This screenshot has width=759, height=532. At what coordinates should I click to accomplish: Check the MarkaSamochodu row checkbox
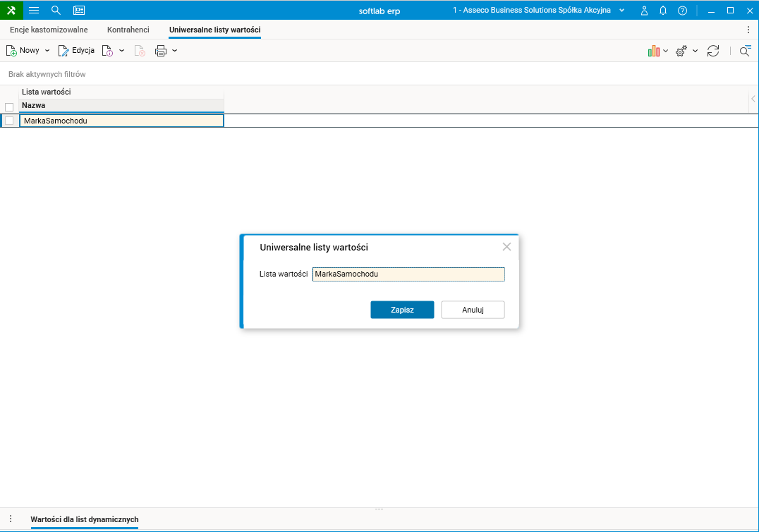pos(9,121)
